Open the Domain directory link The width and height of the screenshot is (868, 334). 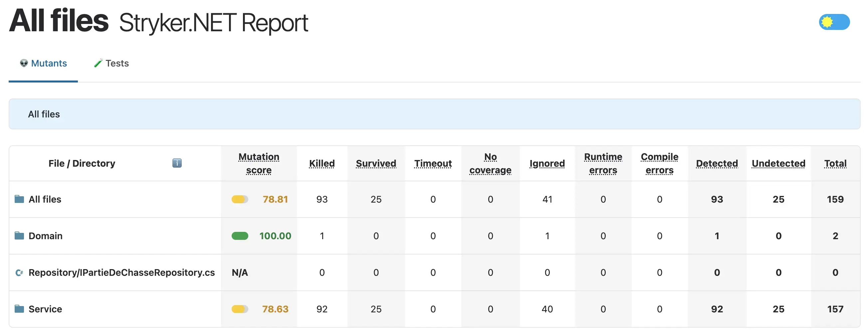(x=46, y=236)
